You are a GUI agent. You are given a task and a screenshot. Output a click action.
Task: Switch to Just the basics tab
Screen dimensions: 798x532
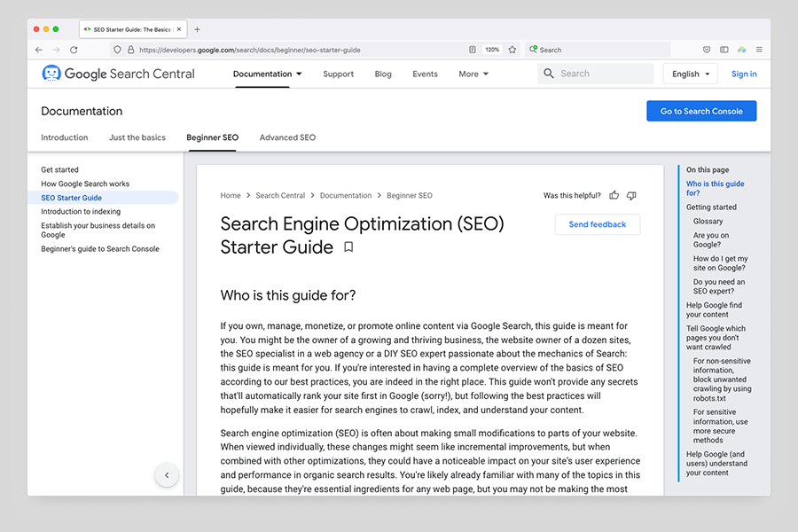coord(137,137)
